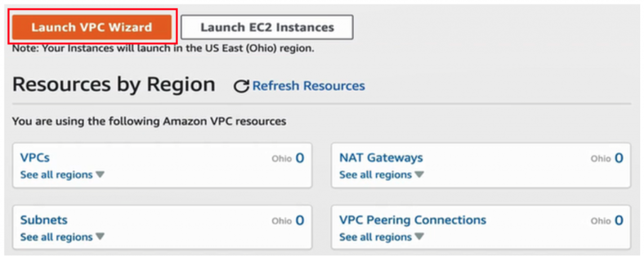Click the Launch VPC Wizard button
Screen dimensions: 644x258
coord(91,27)
